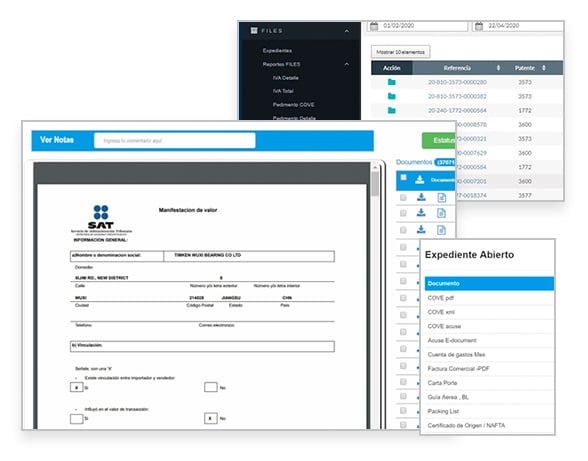Open calendar icon beside 01/02/2020 date
The image size is (588, 461).
(374, 26)
